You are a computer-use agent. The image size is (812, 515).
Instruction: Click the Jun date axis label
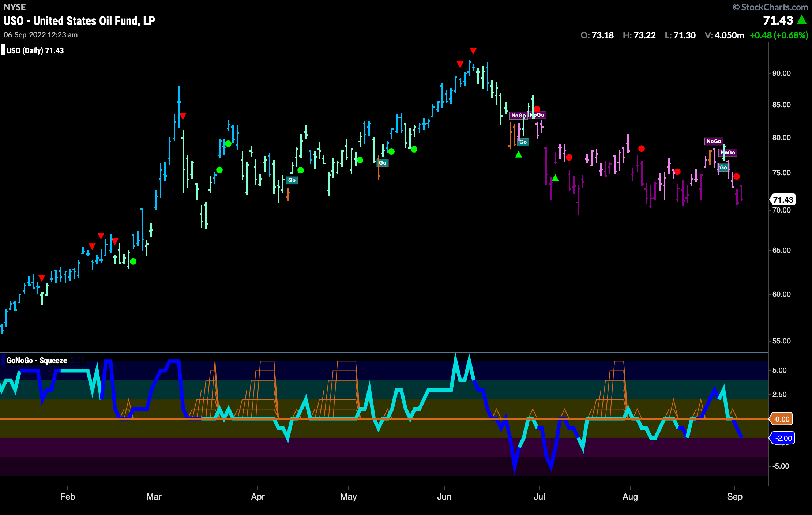[x=444, y=497]
